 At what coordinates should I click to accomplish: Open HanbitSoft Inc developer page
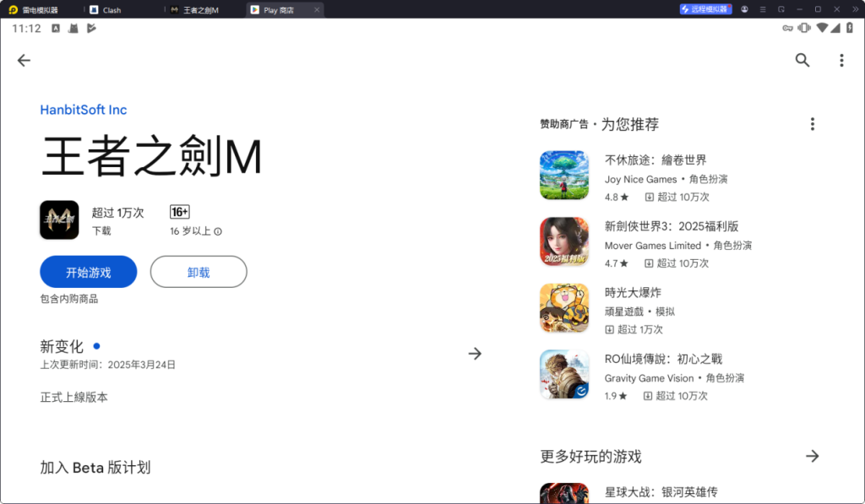point(84,110)
